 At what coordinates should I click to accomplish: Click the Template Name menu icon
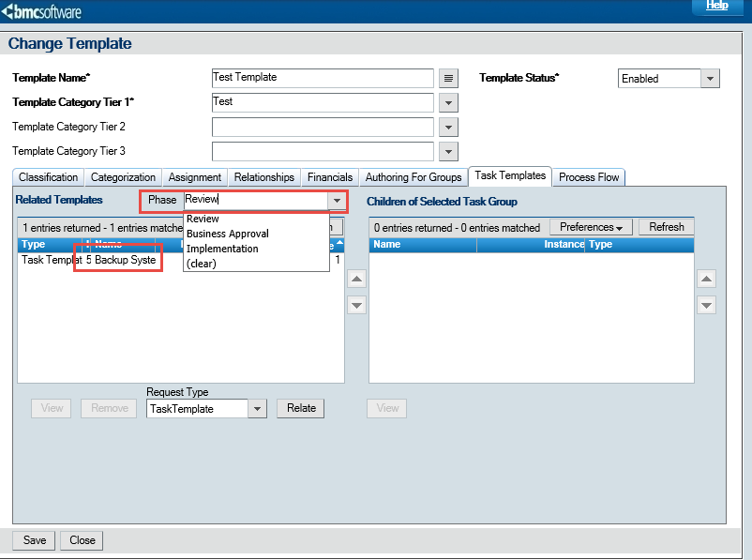tap(449, 78)
